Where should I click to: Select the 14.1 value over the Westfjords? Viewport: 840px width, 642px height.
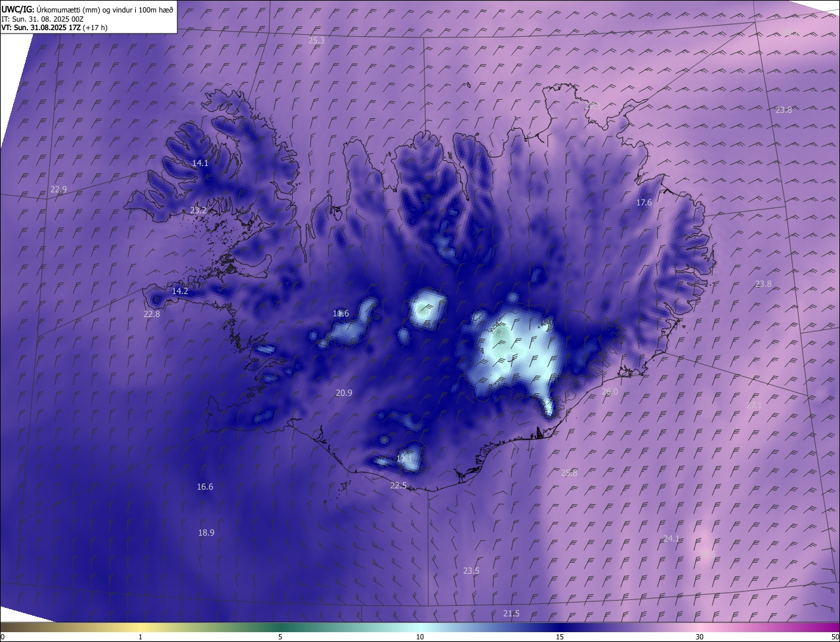pos(200,163)
